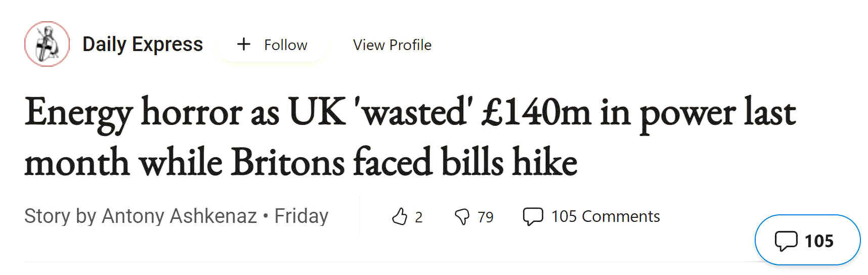Click the word 'wasted' in the headline
868x275 pixels.
click(415, 111)
